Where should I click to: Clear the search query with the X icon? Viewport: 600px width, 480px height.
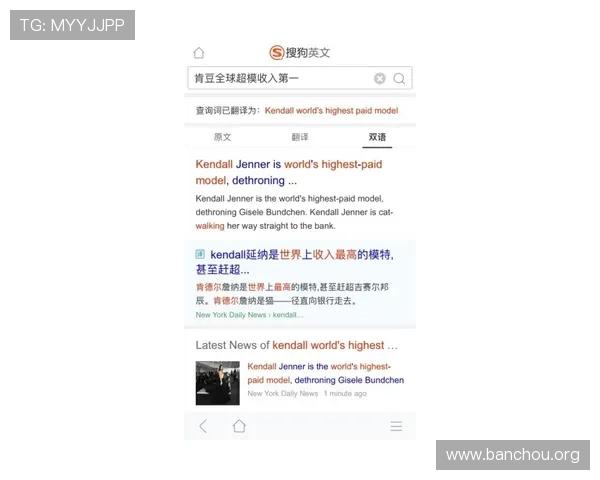(380, 78)
